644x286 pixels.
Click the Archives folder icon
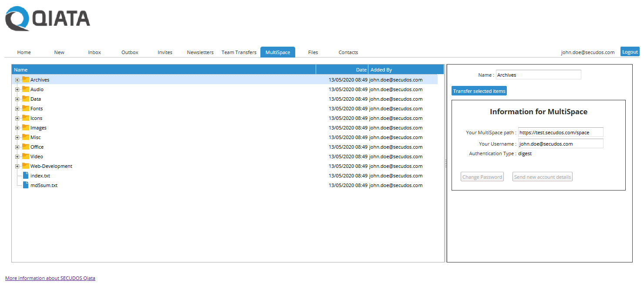(x=26, y=80)
